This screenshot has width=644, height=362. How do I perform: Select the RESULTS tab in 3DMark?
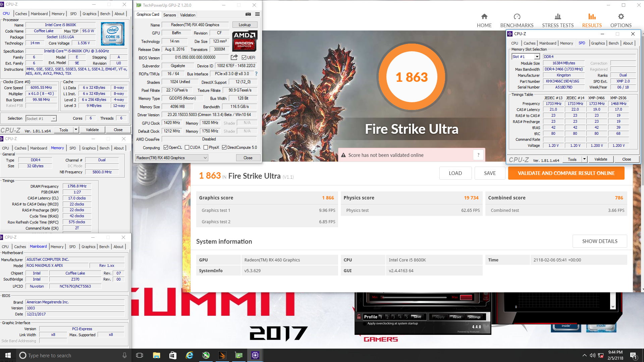point(592,20)
